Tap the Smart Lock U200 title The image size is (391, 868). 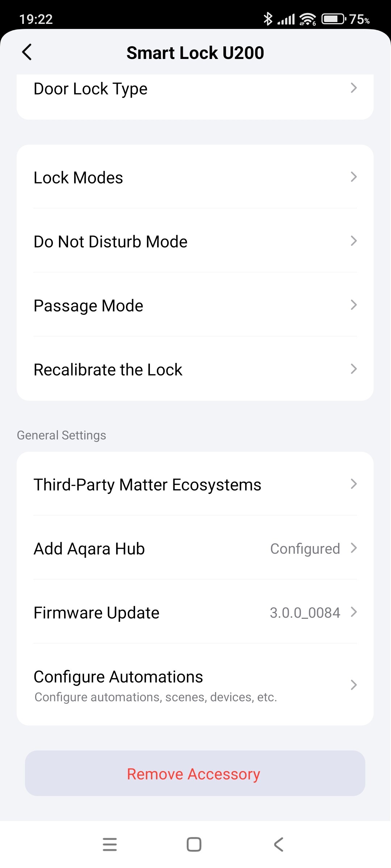195,53
